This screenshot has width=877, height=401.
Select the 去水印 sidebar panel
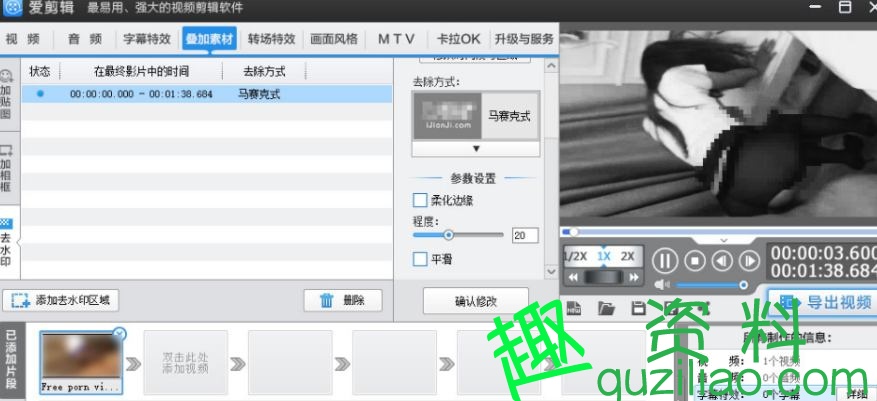pyautogui.click(x=7, y=243)
